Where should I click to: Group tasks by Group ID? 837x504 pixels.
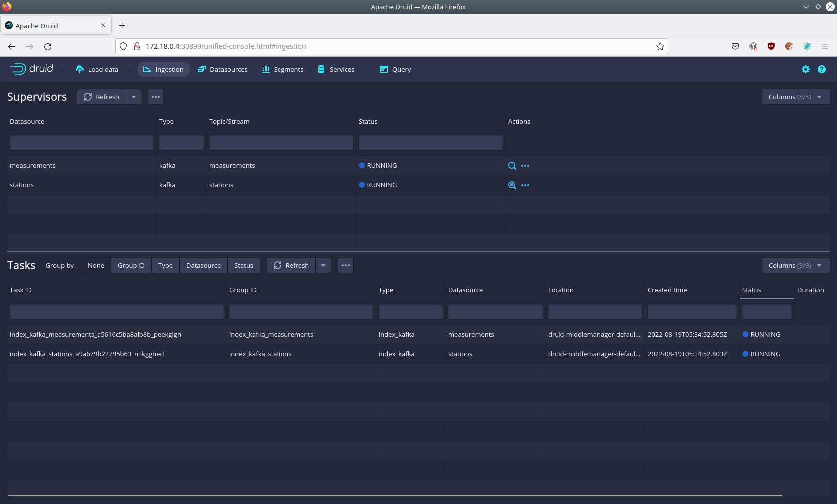coord(131,265)
